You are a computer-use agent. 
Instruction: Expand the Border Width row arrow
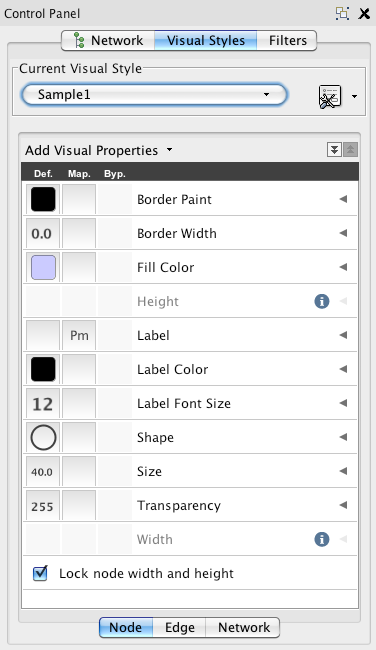point(343,233)
